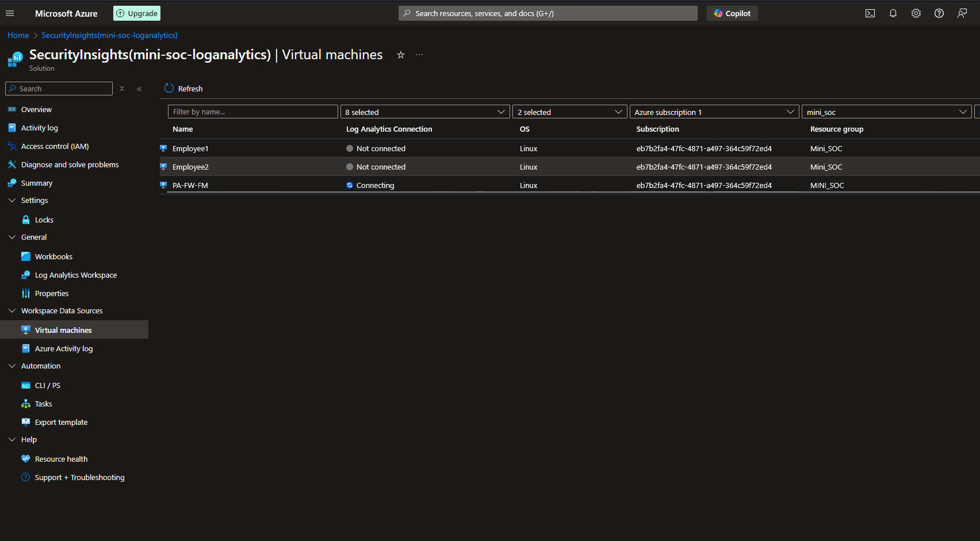Image resolution: width=980 pixels, height=541 pixels.
Task: Collapse the Settings section
Action: click(x=12, y=200)
